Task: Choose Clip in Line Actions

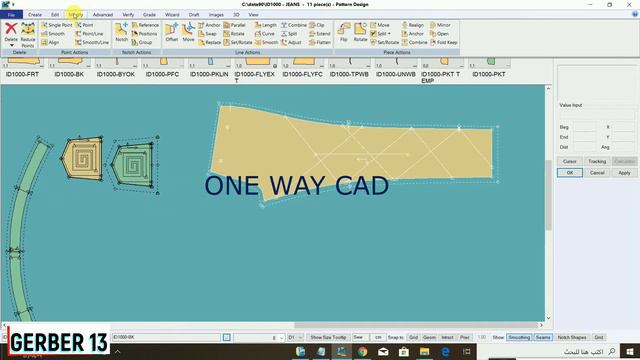Action: click(x=317, y=25)
